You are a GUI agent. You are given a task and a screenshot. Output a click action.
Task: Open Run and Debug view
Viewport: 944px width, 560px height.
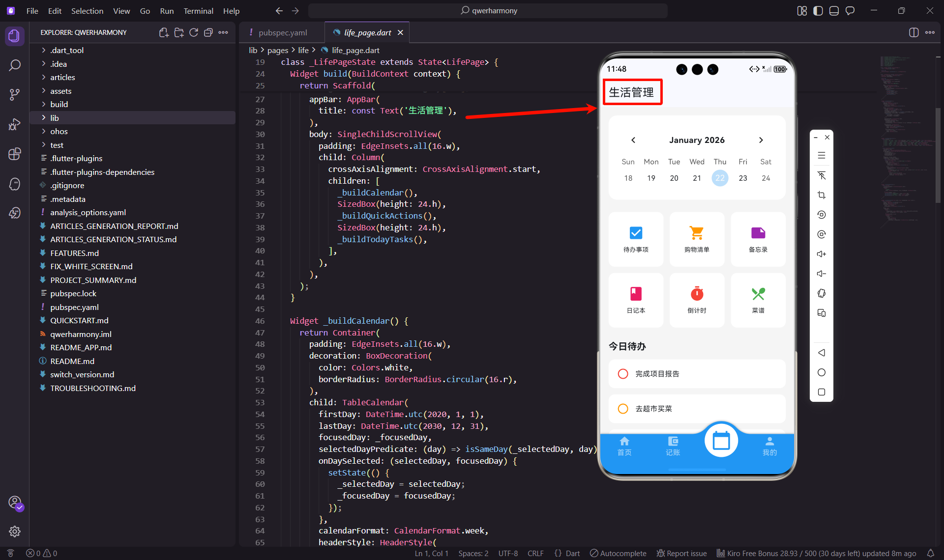15,124
